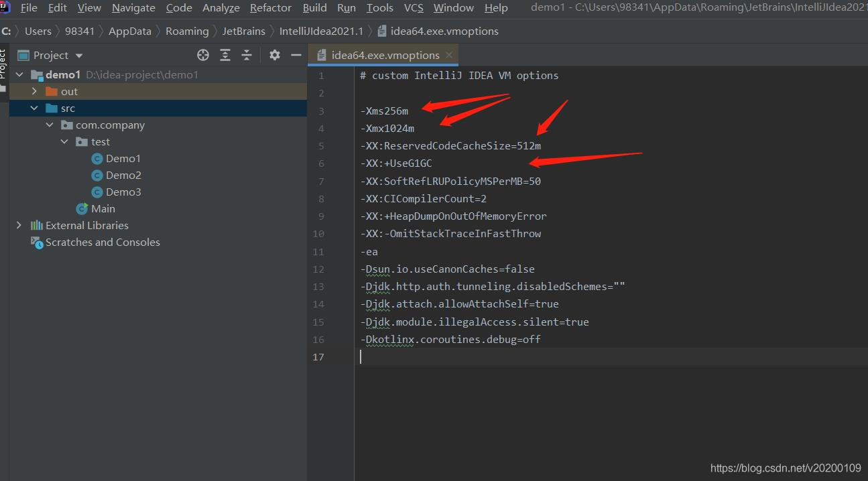Screen dimensions: 868x481
Task: Click the -Xms256m line in editor
Action: click(384, 111)
